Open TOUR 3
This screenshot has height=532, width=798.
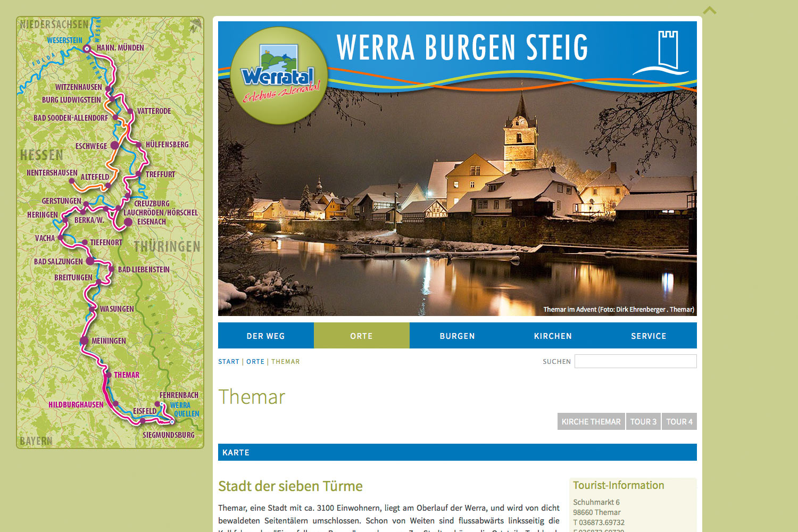[643, 421]
